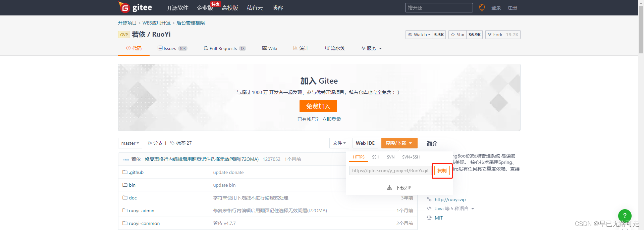Click the fork icon on Fork button
This screenshot has height=230, width=644.
[x=490, y=35]
